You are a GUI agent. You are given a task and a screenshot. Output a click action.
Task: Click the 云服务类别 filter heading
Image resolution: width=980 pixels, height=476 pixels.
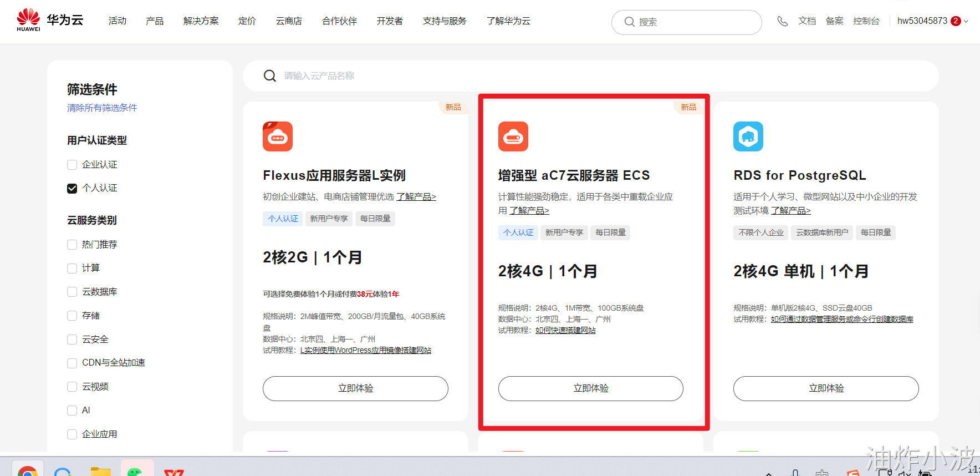(92, 220)
